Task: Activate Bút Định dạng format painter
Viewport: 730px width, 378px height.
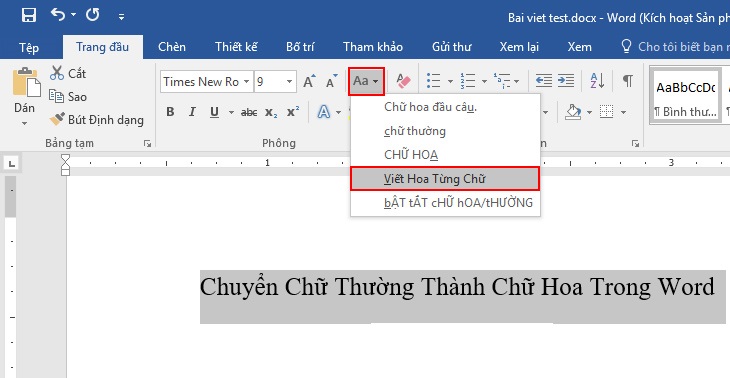Action: (96, 120)
